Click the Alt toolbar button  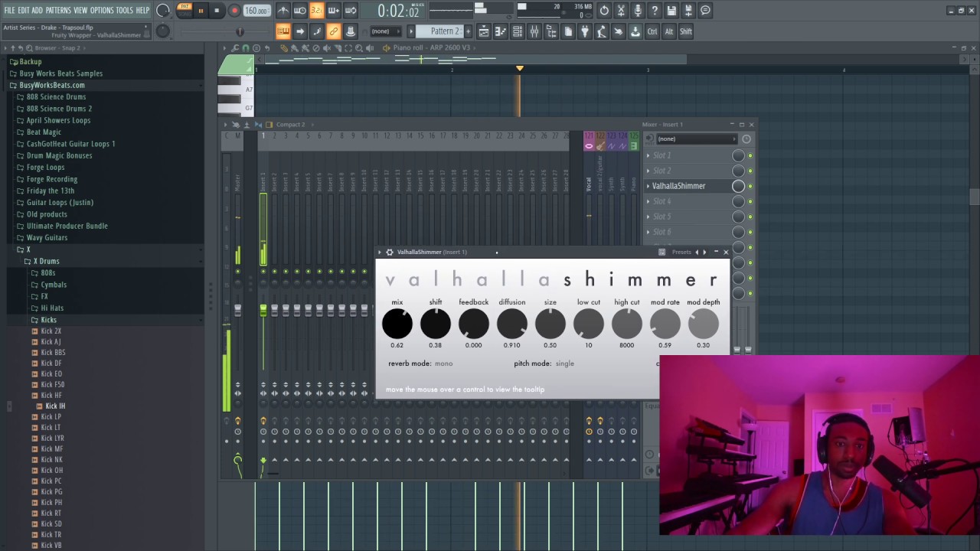669,31
